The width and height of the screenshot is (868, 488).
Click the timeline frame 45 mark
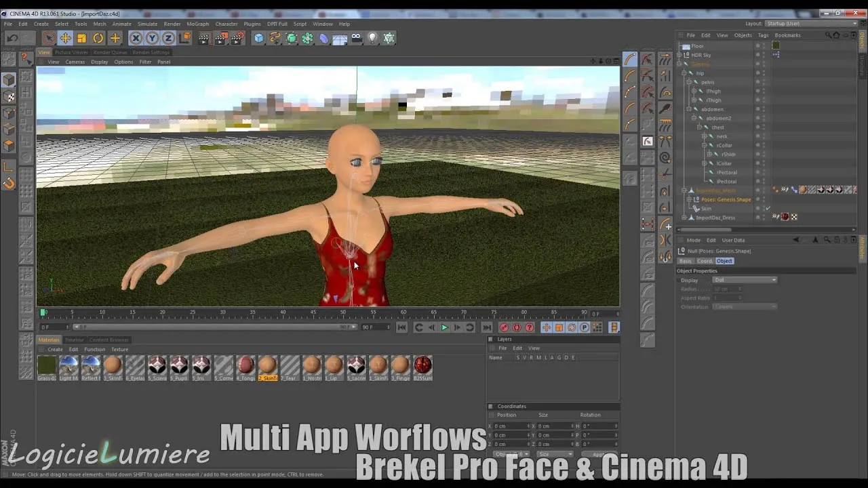tap(313, 312)
